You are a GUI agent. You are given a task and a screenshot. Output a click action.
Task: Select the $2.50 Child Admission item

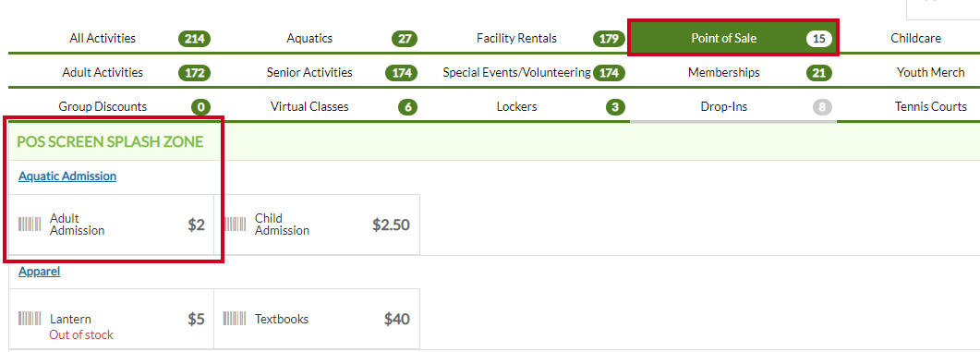tap(317, 225)
